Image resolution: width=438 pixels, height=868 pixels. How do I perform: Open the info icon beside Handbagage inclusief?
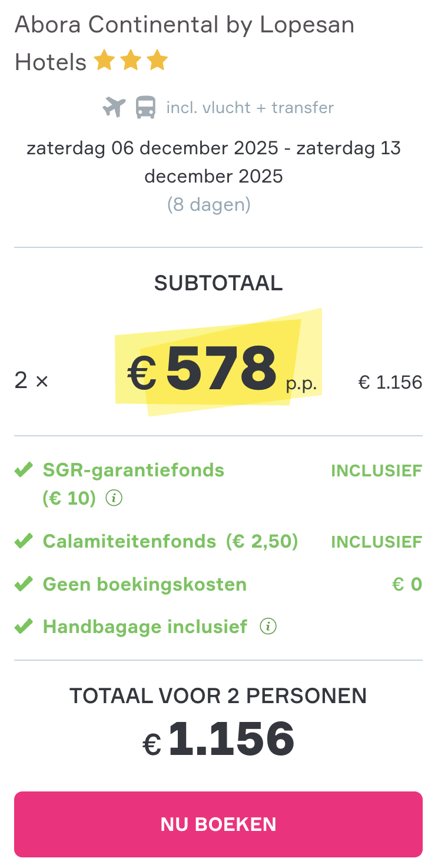tap(268, 627)
